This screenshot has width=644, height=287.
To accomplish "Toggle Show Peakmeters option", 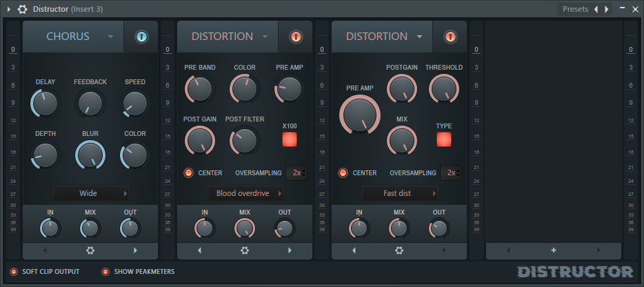I will click(106, 272).
